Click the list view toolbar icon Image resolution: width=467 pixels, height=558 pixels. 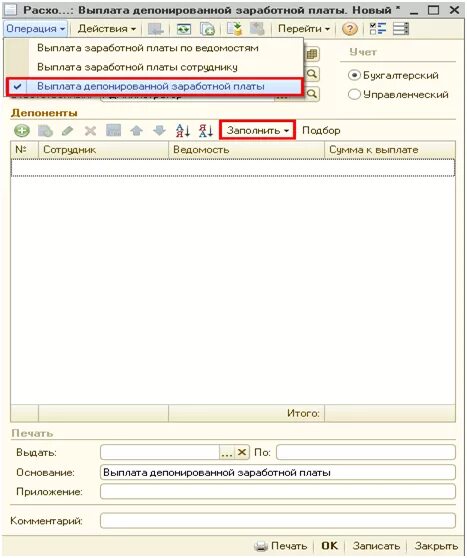pyautogui.click(x=400, y=29)
